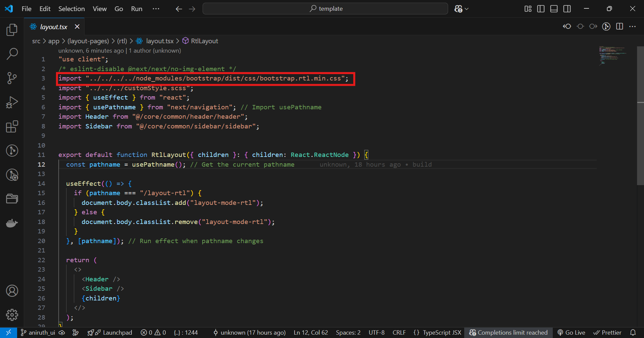
Task: Click the template command center search box
Action: 325,9
